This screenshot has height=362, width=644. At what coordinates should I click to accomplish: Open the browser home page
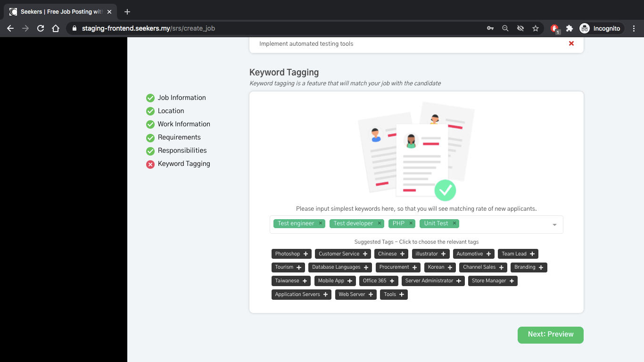click(x=56, y=28)
